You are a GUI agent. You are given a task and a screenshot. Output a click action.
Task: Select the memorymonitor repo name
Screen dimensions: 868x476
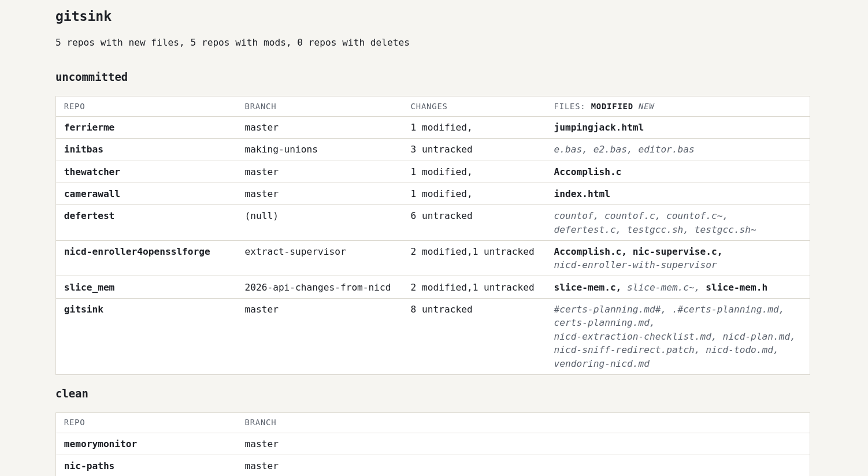pos(101,444)
